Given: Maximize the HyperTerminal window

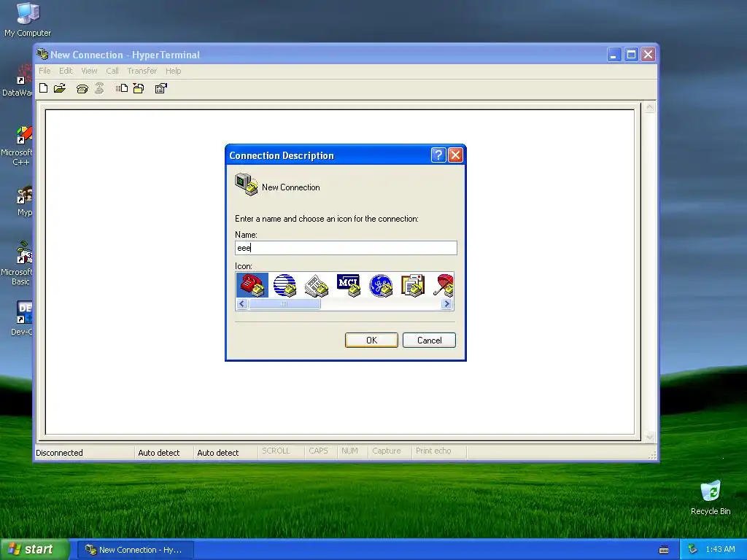Looking at the screenshot, I should click(x=631, y=54).
